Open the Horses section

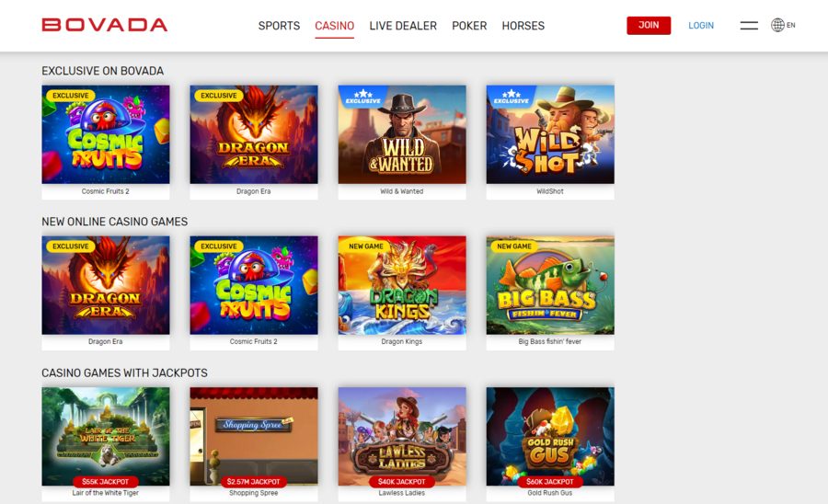pyautogui.click(x=523, y=26)
